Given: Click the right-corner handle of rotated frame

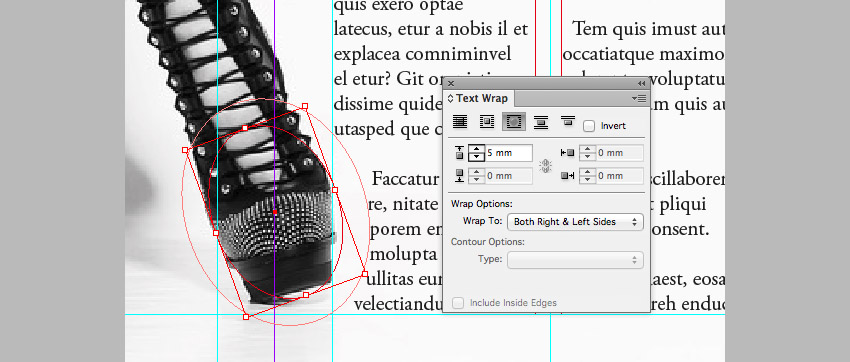Looking at the screenshot, I should 364,274.
